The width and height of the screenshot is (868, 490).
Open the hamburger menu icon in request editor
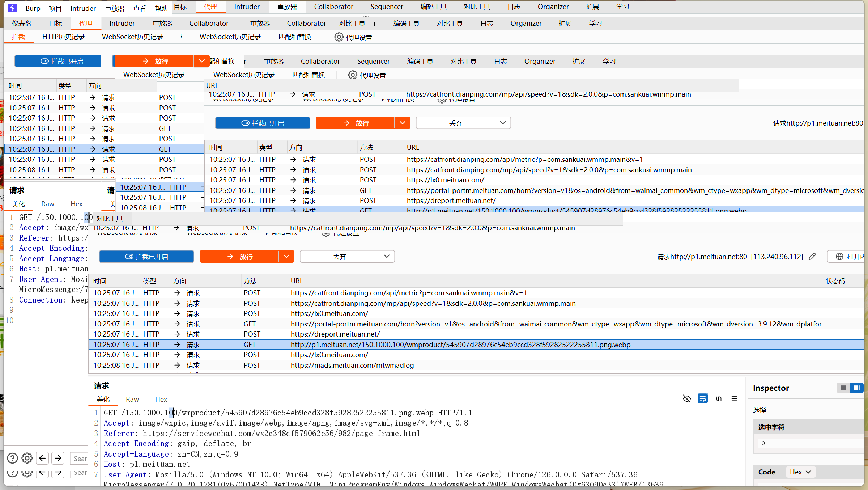(x=734, y=398)
